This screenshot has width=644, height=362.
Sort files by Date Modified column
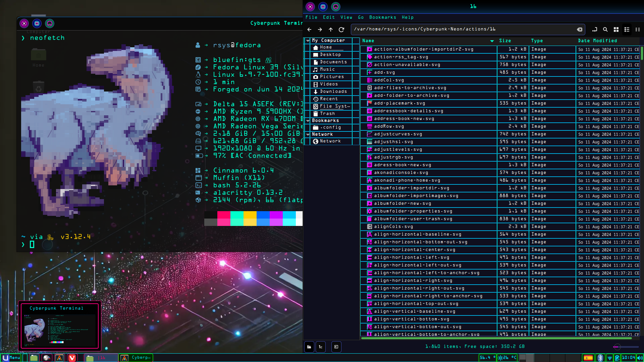[x=608, y=41]
